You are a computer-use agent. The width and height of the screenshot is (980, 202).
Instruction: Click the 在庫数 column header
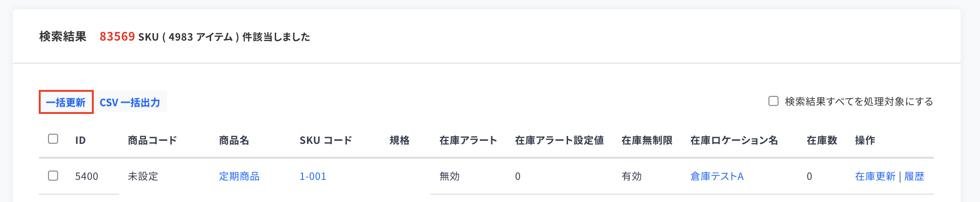point(822,140)
